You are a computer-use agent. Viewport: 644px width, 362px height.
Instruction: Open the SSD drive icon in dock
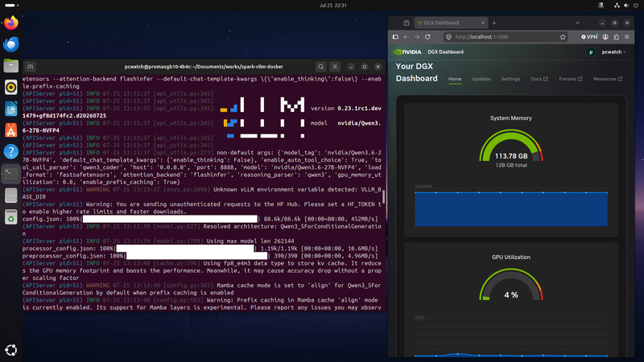pyautogui.click(x=11, y=195)
